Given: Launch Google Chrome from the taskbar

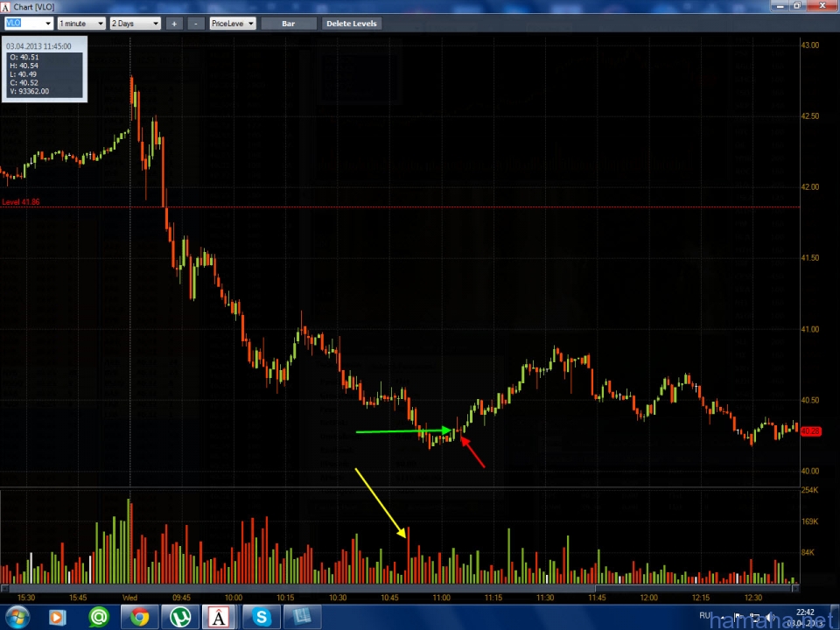Looking at the screenshot, I should click(140, 617).
